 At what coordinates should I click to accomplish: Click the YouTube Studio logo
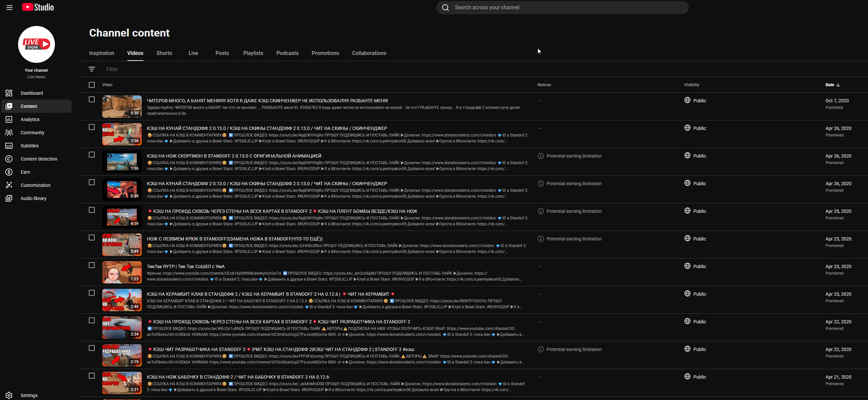(38, 7)
